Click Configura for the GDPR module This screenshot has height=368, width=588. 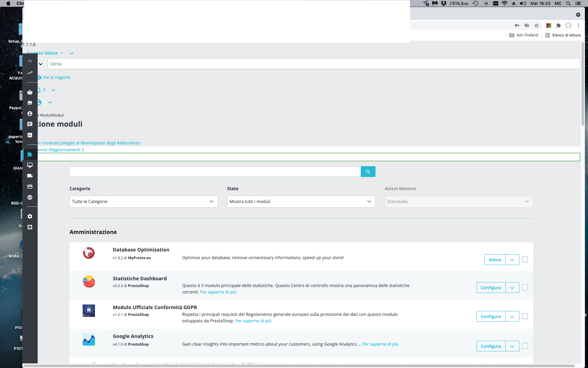(491, 316)
